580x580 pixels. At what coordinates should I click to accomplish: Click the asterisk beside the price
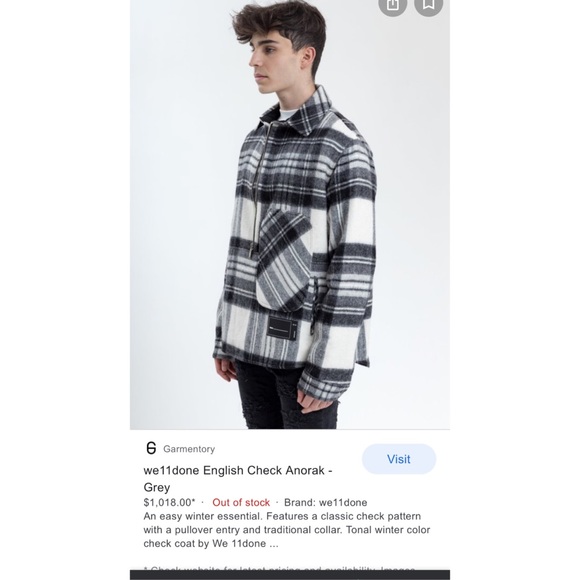(193, 501)
